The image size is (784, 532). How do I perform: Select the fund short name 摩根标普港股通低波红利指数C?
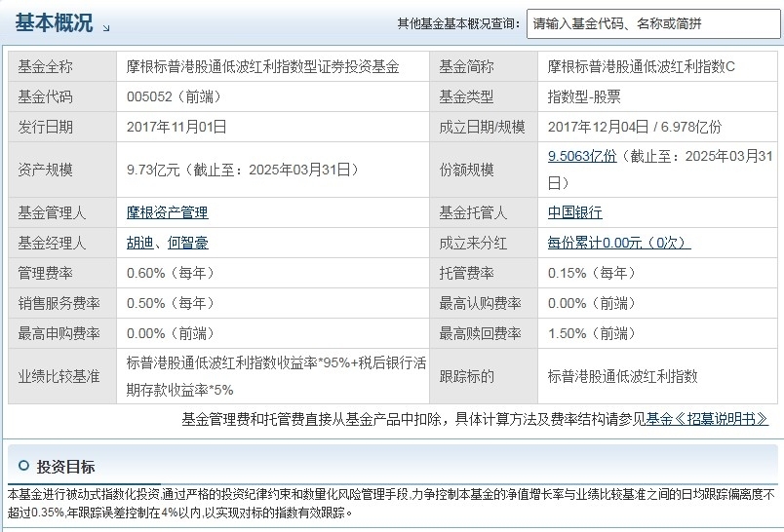click(642, 66)
